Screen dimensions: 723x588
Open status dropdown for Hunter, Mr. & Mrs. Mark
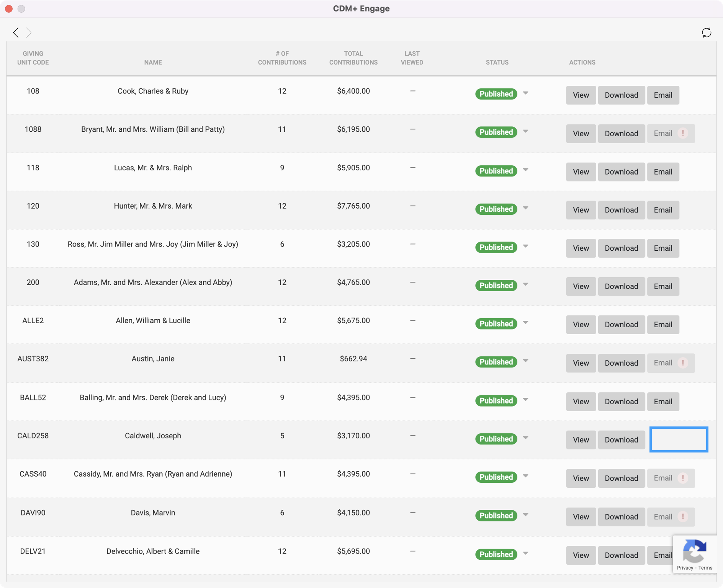click(x=525, y=208)
